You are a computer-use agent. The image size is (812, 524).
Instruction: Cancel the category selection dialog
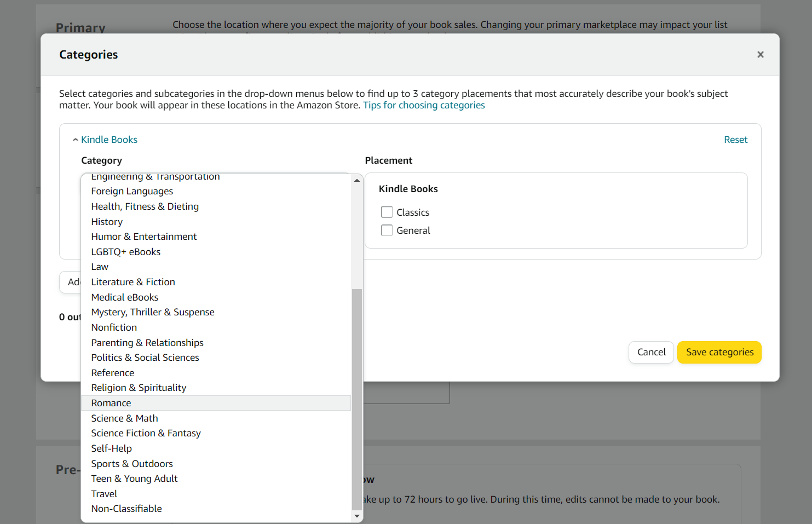click(651, 352)
